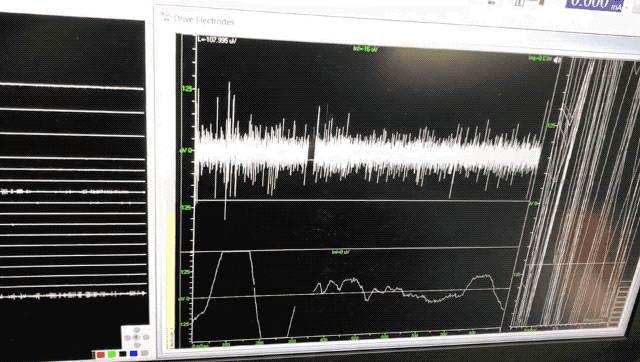Click the red color swatch
The height and width of the screenshot is (362, 640).
100,355
